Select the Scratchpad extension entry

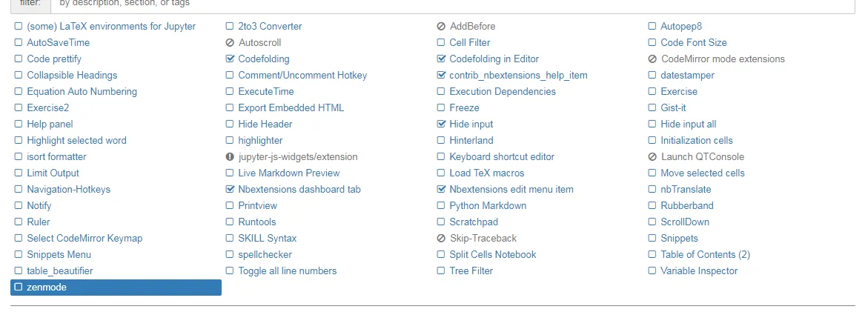pos(474,222)
